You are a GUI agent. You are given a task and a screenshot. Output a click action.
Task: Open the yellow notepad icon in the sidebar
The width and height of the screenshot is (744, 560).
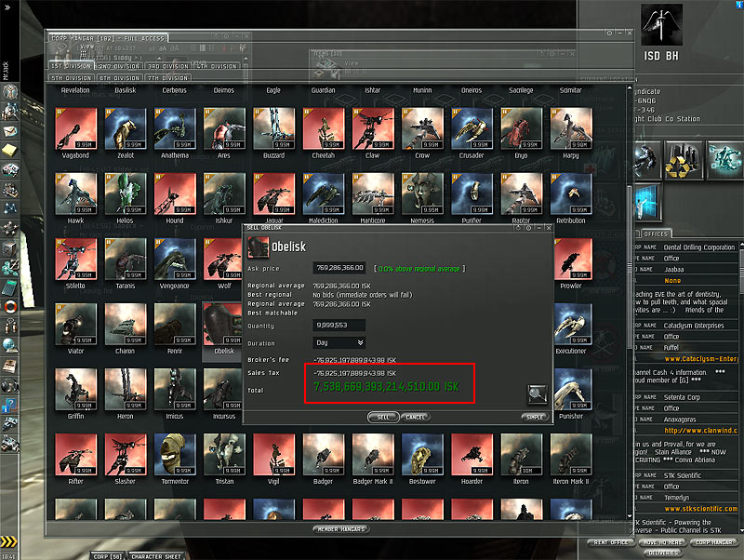[x=10, y=151]
